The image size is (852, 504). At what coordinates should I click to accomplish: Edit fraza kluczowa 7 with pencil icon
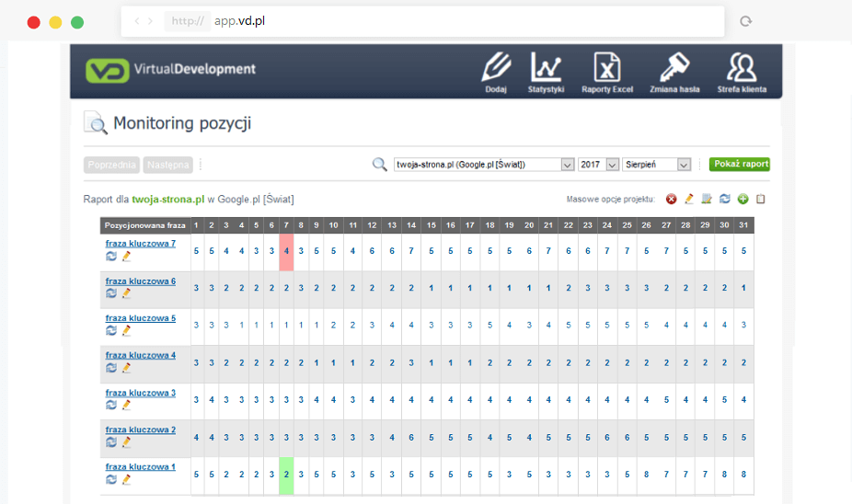pyautogui.click(x=126, y=256)
